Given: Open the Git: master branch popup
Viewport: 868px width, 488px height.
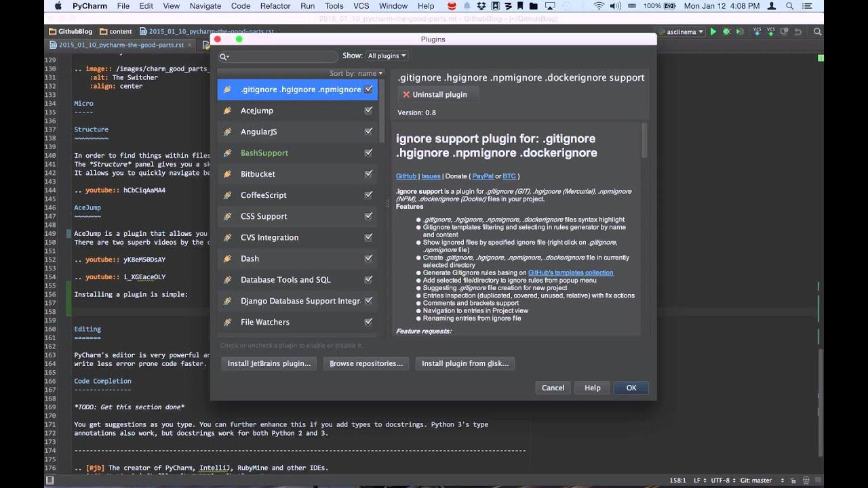Looking at the screenshot, I should click(761, 481).
